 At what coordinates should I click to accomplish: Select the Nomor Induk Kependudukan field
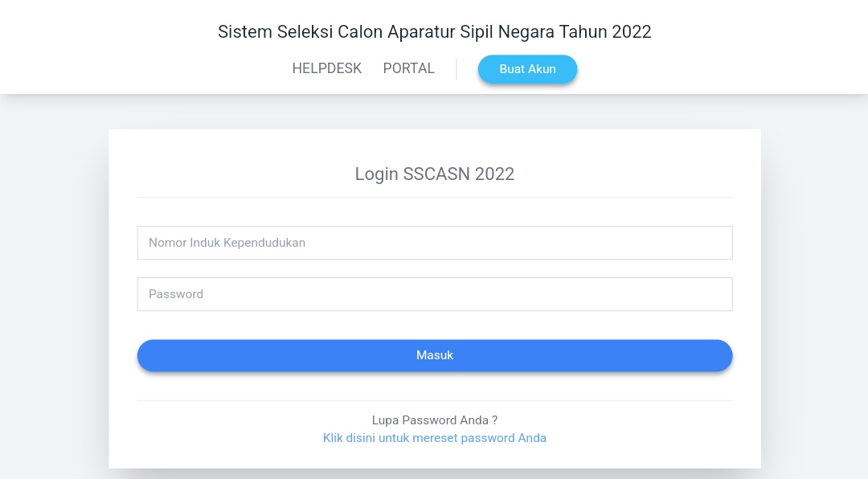(x=434, y=243)
